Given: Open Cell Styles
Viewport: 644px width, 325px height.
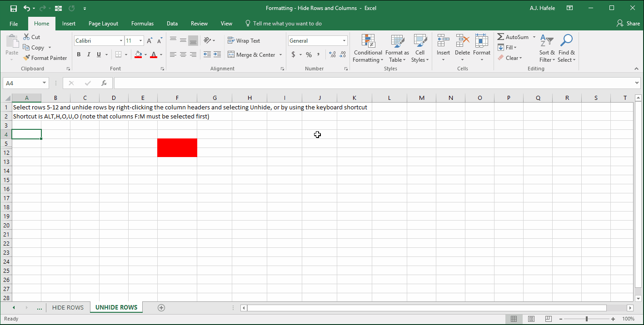Looking at the screenshot, I should pos(420,48).
